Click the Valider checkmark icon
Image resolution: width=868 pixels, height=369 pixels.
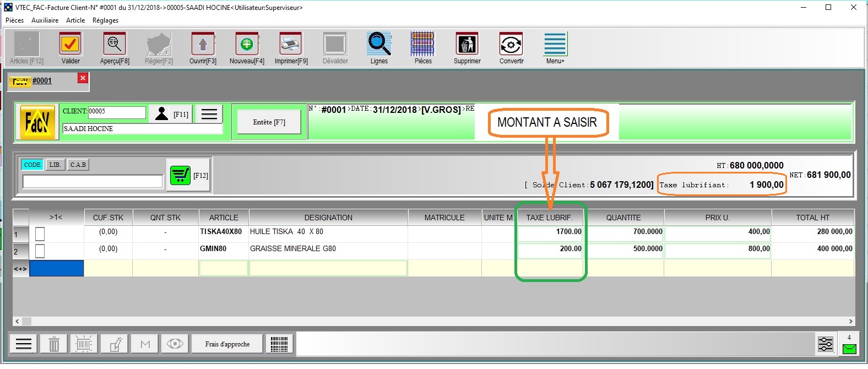coord(70,45)
